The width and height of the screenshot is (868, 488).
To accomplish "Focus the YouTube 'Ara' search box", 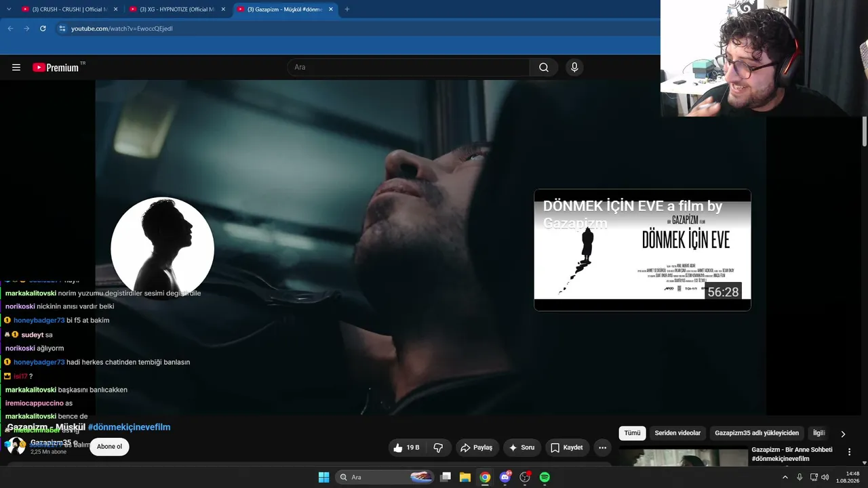I will click(x=408, y=67).
